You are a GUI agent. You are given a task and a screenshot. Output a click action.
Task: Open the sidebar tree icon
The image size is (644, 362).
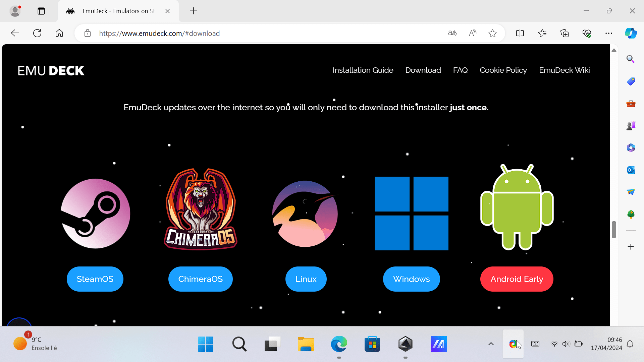click(631, 214)
